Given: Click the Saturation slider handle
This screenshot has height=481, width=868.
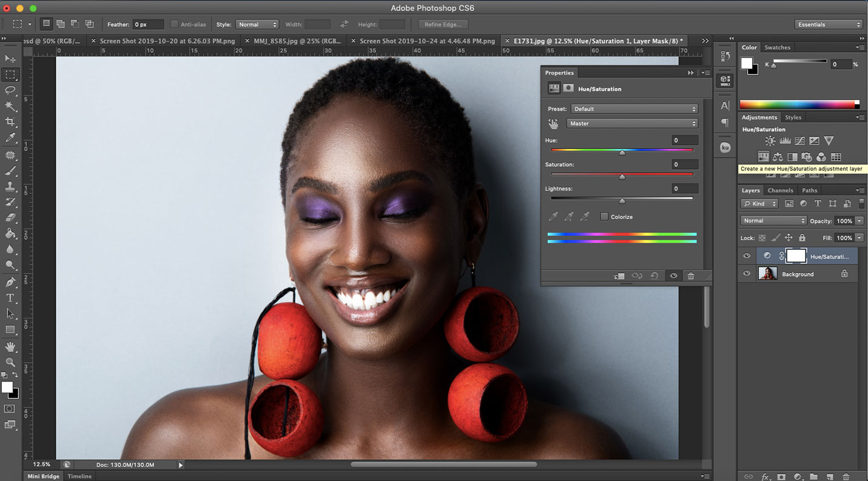Looking at the screenshot, I should pyautogui.click(x=622, y=177).
